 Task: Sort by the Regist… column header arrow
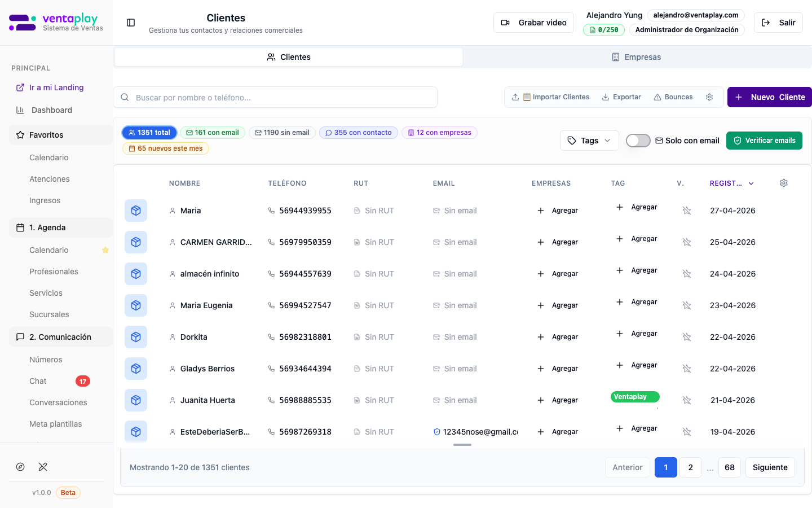[751, 183]
